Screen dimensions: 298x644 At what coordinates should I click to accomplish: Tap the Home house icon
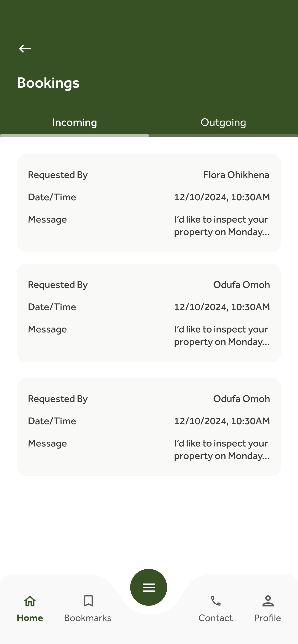pyautogui.click(x=30, y=601)
